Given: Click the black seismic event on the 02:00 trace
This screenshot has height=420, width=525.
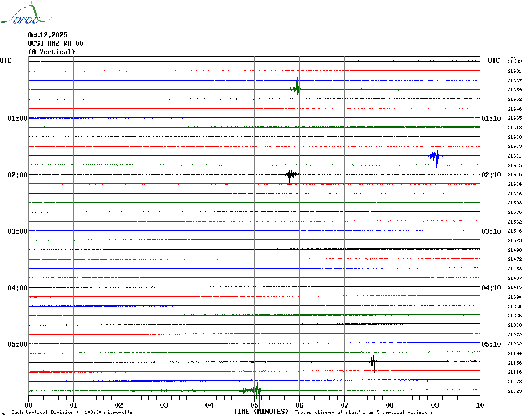Looking at the screenshot, I should click(x=290, y=175).
